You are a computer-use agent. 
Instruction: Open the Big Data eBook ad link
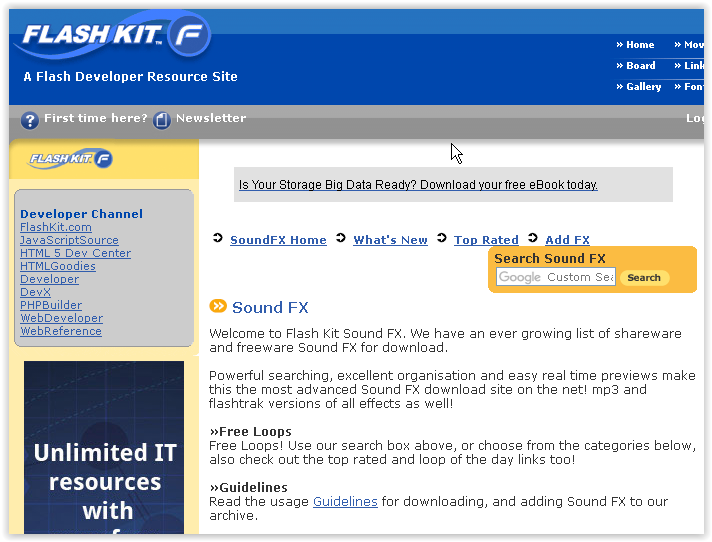(418, 185)
